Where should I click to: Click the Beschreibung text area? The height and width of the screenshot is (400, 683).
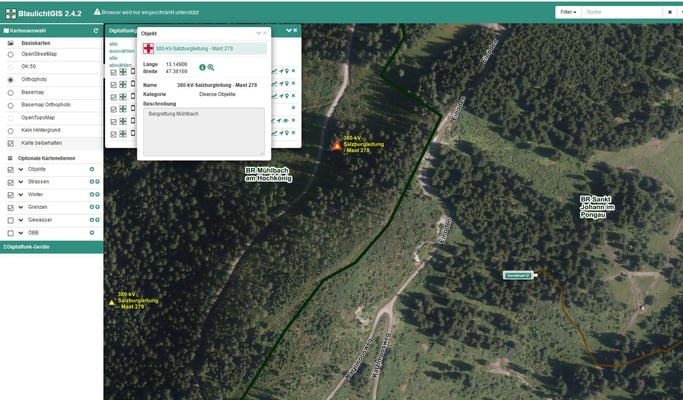[x=204, y=132]
